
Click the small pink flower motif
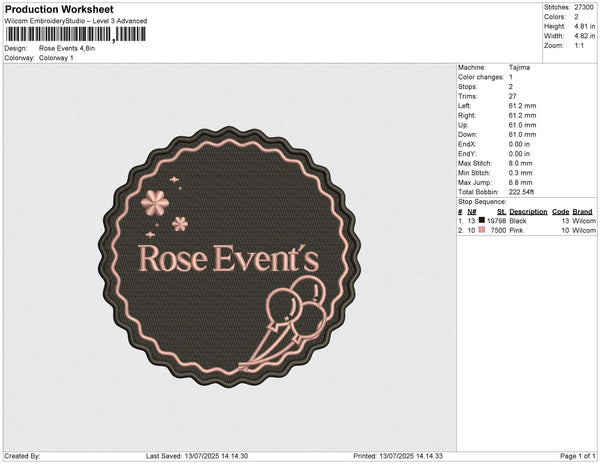(x=180, y=223)
